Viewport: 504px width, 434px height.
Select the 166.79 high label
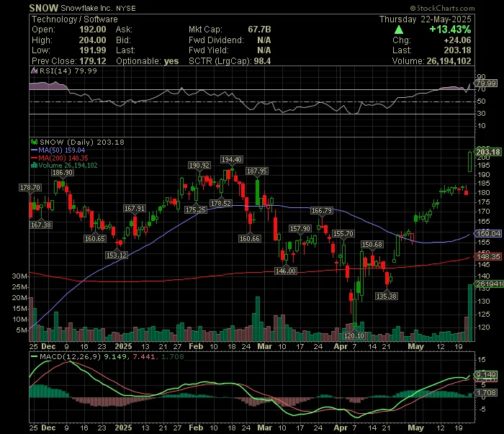pyautogui.click(x=321, y=211)
